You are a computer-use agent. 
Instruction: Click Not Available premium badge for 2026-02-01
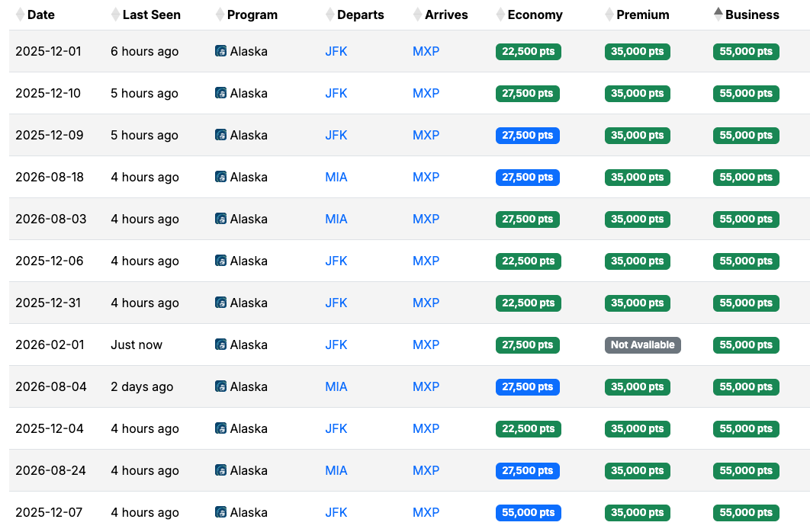pos(642,345)
